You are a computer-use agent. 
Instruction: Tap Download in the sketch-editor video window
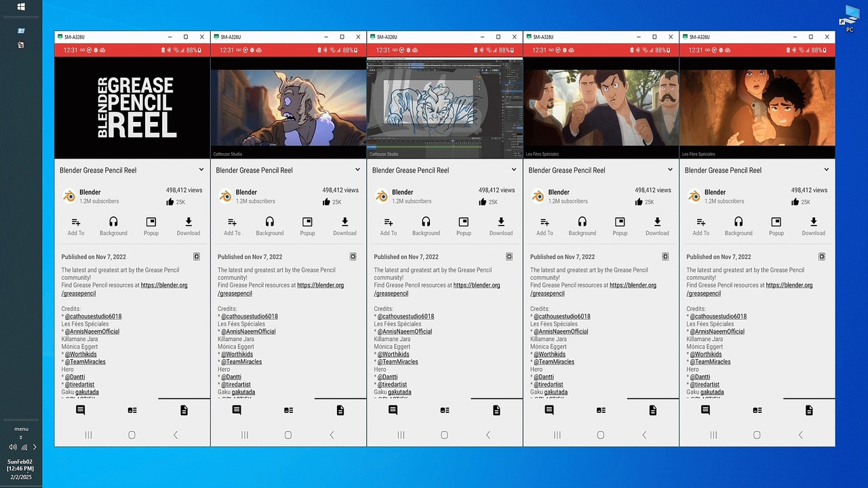click(501, 226)
